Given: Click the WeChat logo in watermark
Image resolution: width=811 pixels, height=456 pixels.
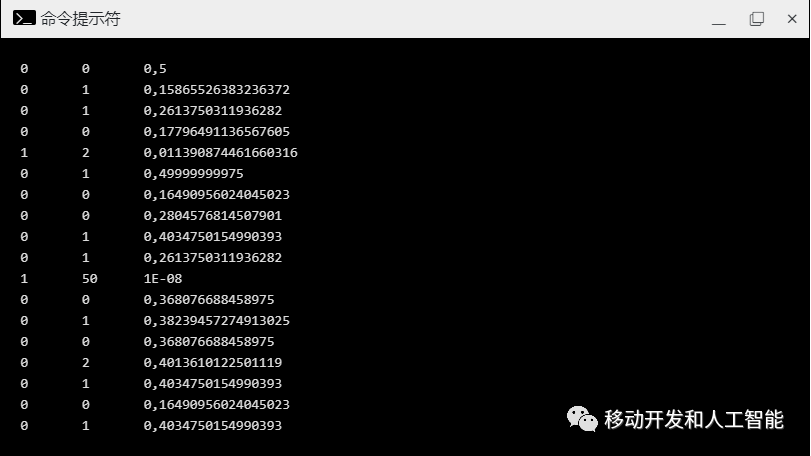Looking at the screenshot, I should point(582,419).
